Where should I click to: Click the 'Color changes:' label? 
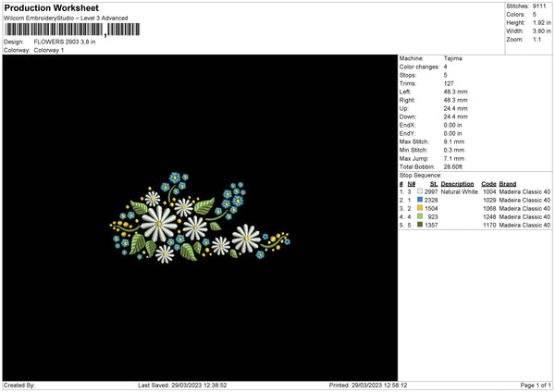[419, 67]
